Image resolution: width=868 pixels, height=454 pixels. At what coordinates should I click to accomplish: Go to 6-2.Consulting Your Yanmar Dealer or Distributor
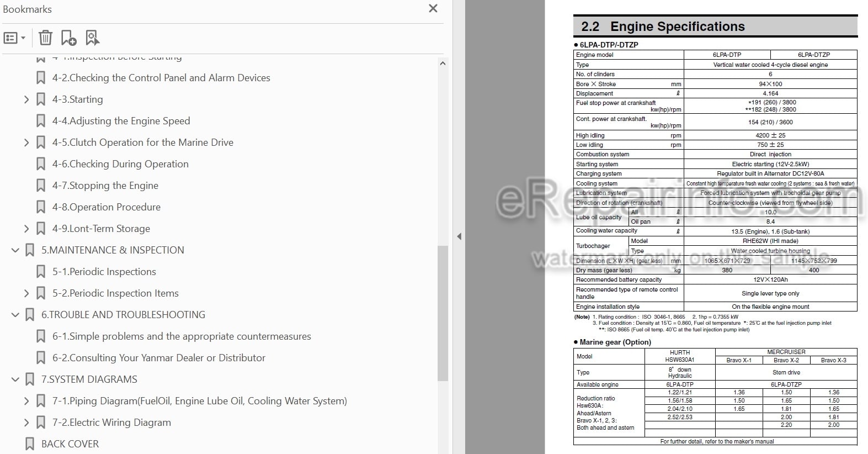click(159, 358)
